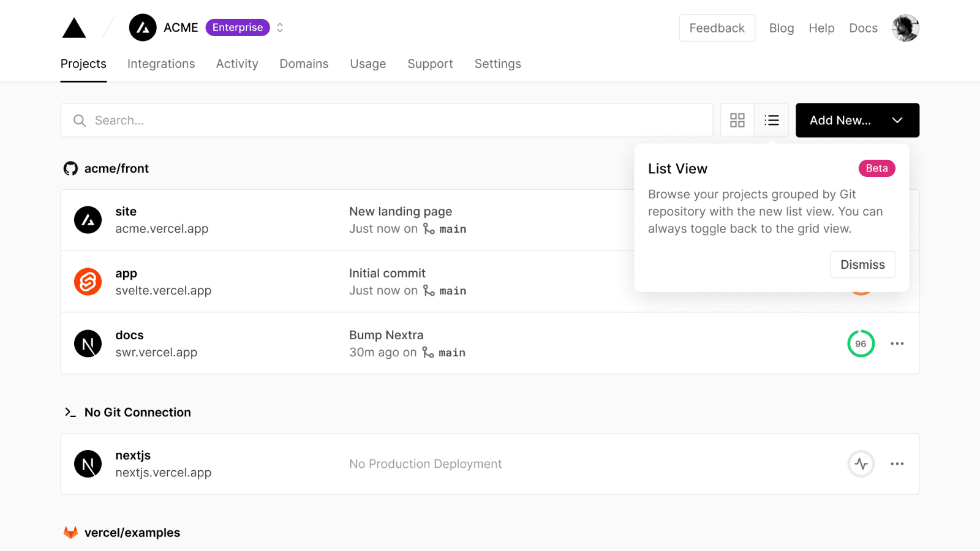This screenshot has height=551, width=980.
Task: Select the Settings tab
Action: tap(497, 64)
